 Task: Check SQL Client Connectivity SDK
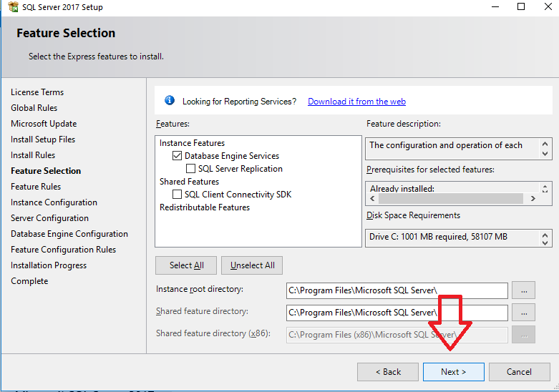pos(178,195)
